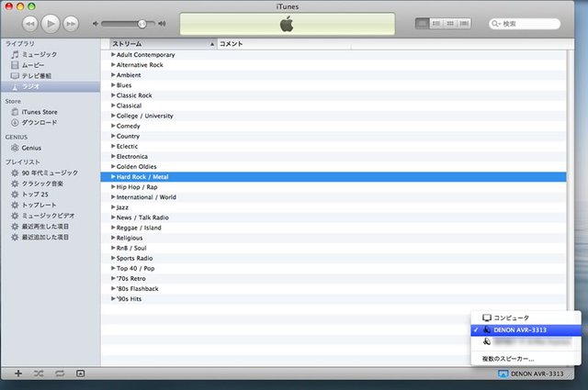
Task: Click the vertical scrollbar of stream list
Action: (x=570, y=180)
